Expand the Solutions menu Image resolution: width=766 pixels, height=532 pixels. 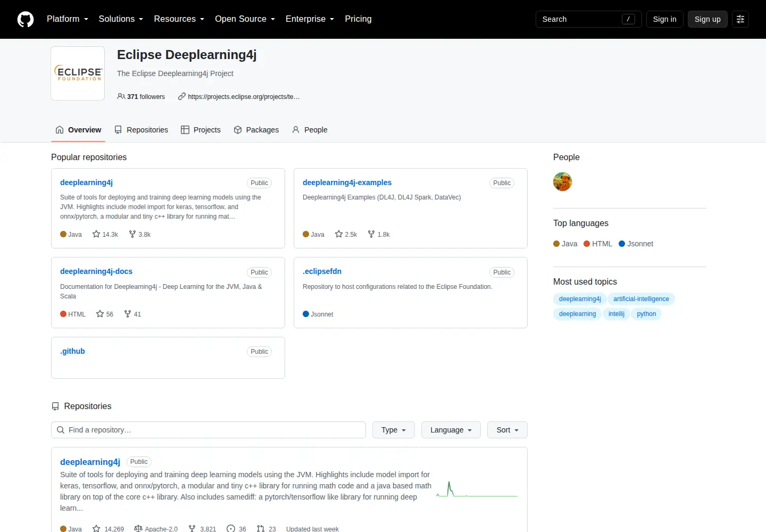coord(121,19)
